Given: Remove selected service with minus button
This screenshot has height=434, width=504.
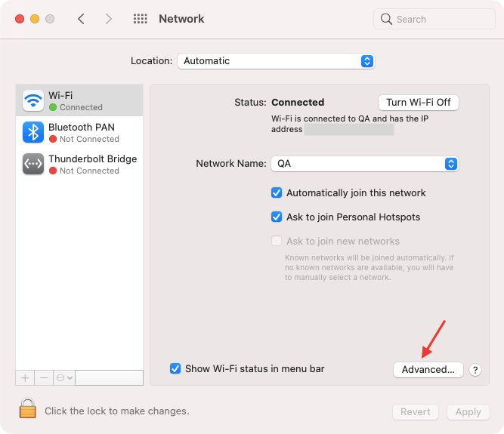Looking at the screenshot, I should tap(44, 378).
